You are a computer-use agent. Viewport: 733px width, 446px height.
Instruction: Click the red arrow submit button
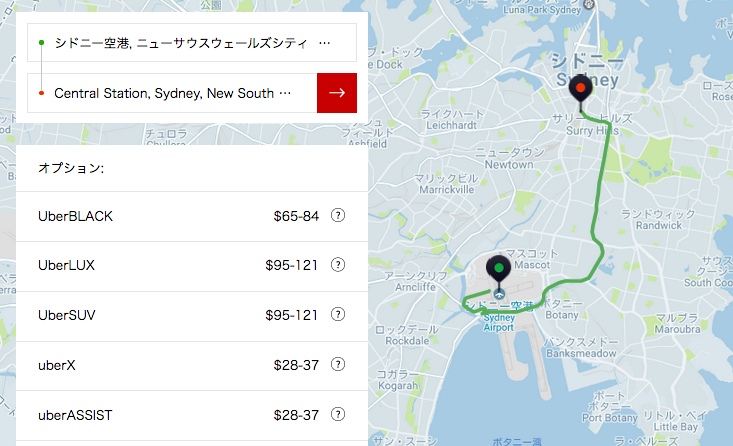click(337, 93)
